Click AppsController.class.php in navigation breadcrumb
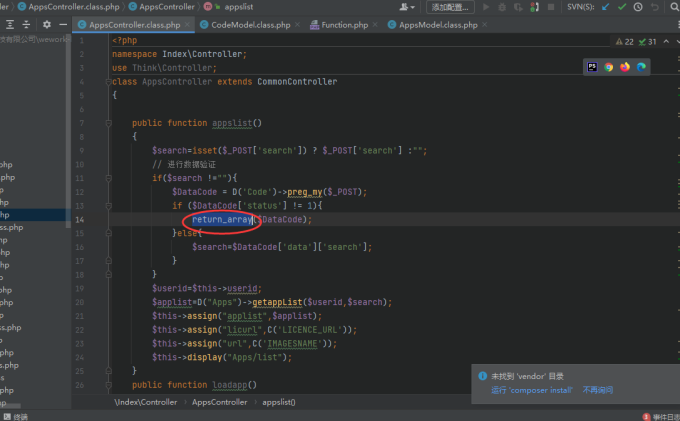 [x=69, y=7]
